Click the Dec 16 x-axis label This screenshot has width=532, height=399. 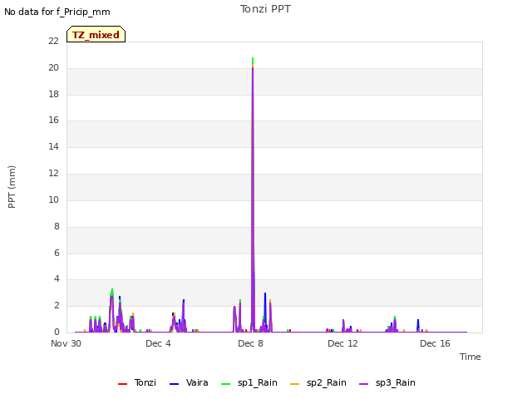[x=435, y=343]
